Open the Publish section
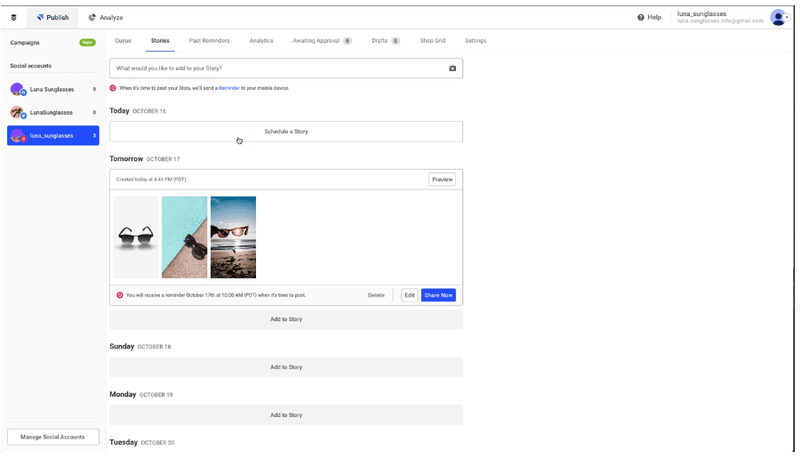The image size is (800, 458). click(x=52, y=17)
